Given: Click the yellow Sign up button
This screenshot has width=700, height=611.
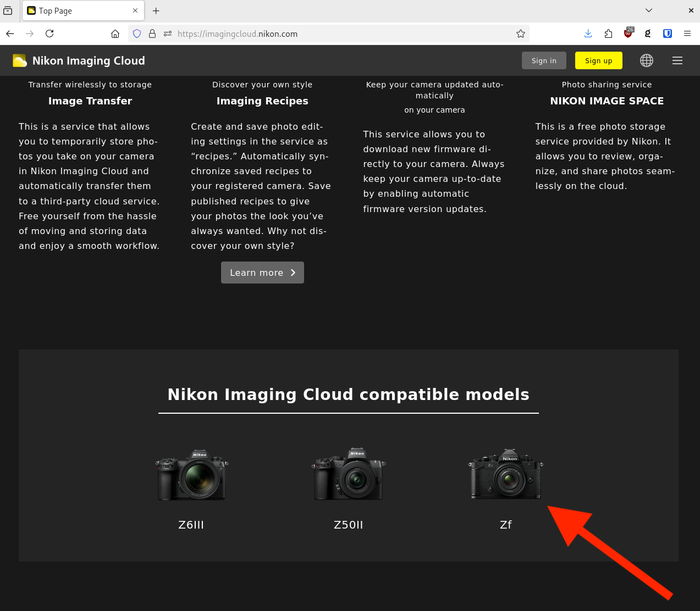Looking at the screenshot, I should pyautogui.click(x=598, y=60).
